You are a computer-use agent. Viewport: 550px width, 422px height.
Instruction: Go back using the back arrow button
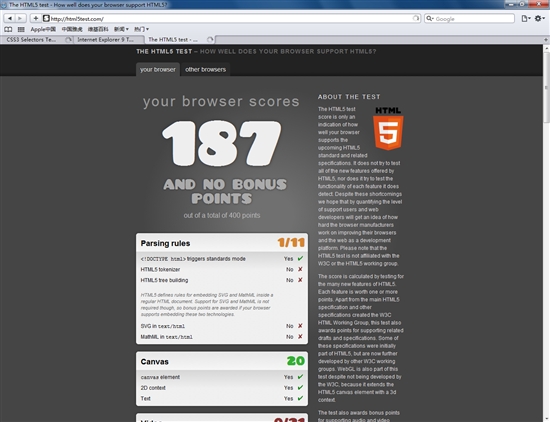(10, 18)
